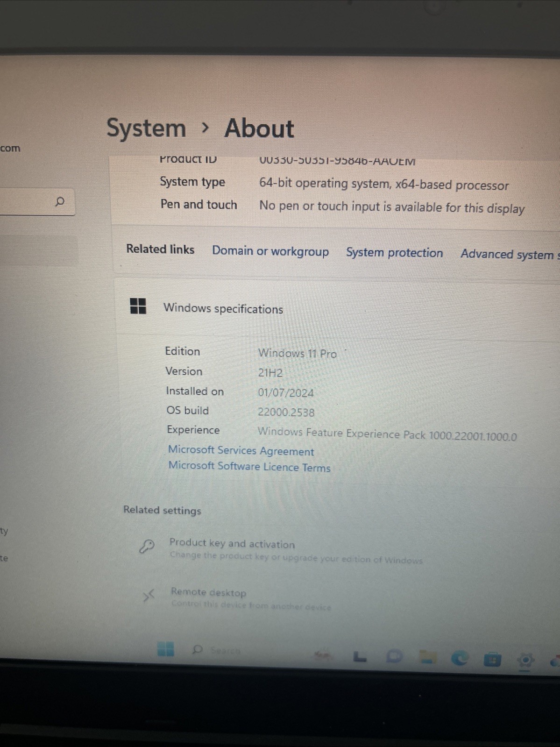Select the Pen and touch value text

tap(392, 207)
